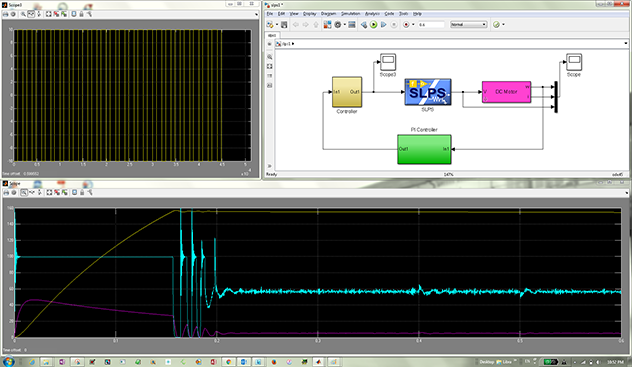
Task: Open Parameters gear icon in lower Scope window
Action: click(x=14, y=193)
